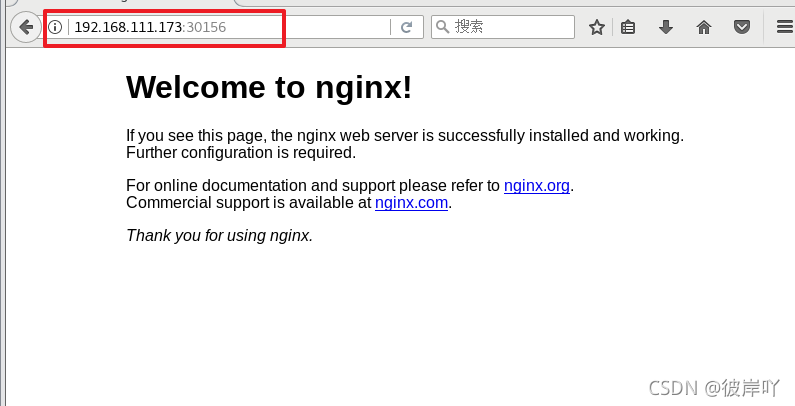Go to the Firefox home page icon
The image size is (795, 406).
coord(704,27)
